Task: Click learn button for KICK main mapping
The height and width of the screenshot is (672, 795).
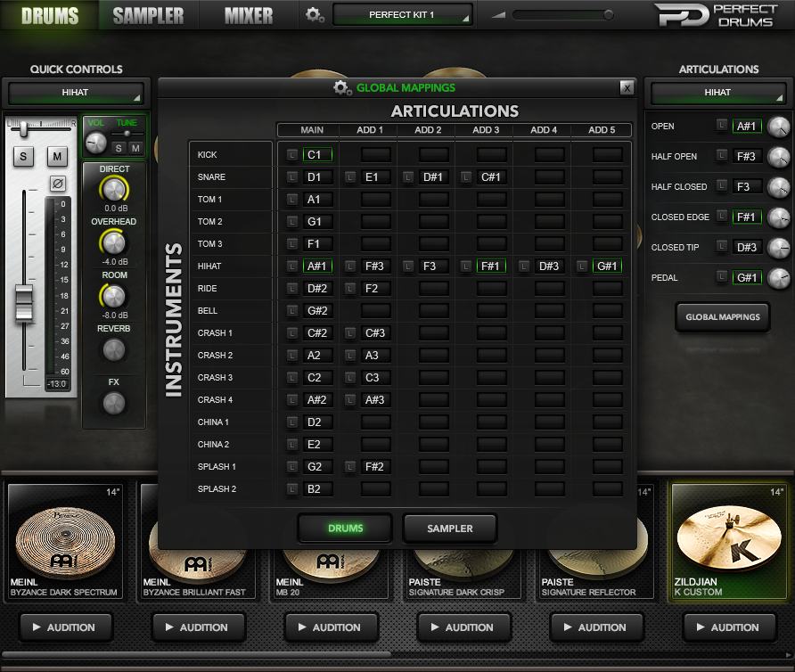Action: click(x=292, y=155)
